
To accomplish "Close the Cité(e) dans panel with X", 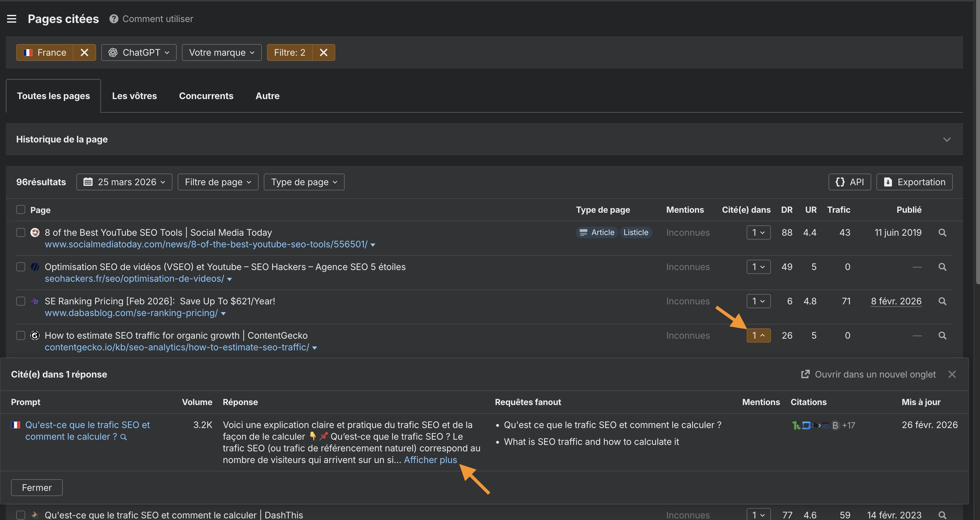I will point(952,374).
